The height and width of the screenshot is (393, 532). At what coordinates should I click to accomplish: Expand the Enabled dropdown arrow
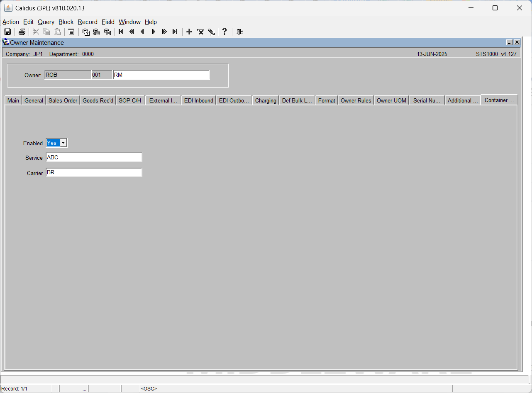[63, 143]
